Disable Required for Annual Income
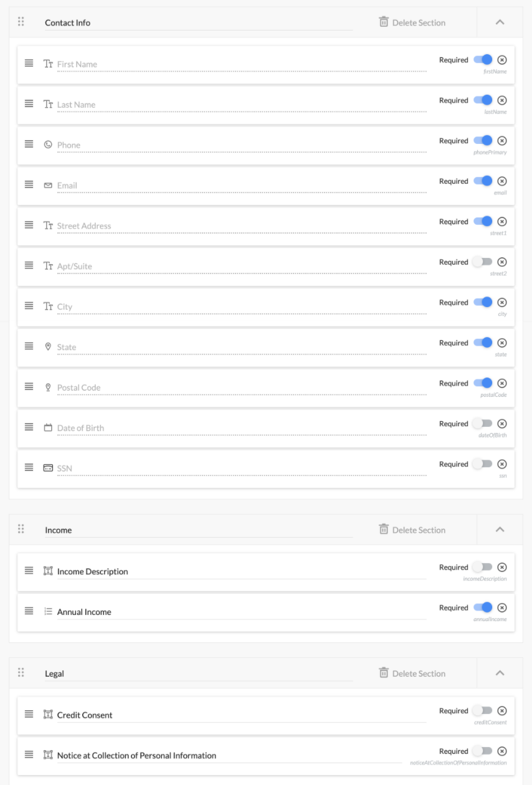 [x=483, y=608]
